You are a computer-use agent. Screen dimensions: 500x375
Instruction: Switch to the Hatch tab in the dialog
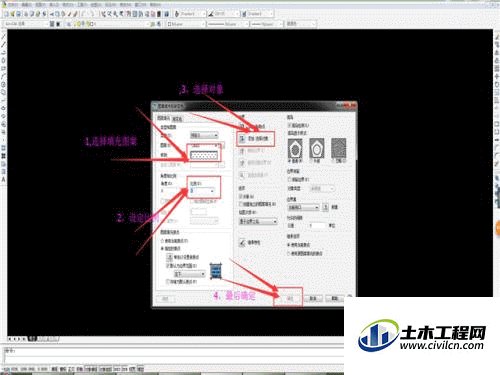[163, 118]
